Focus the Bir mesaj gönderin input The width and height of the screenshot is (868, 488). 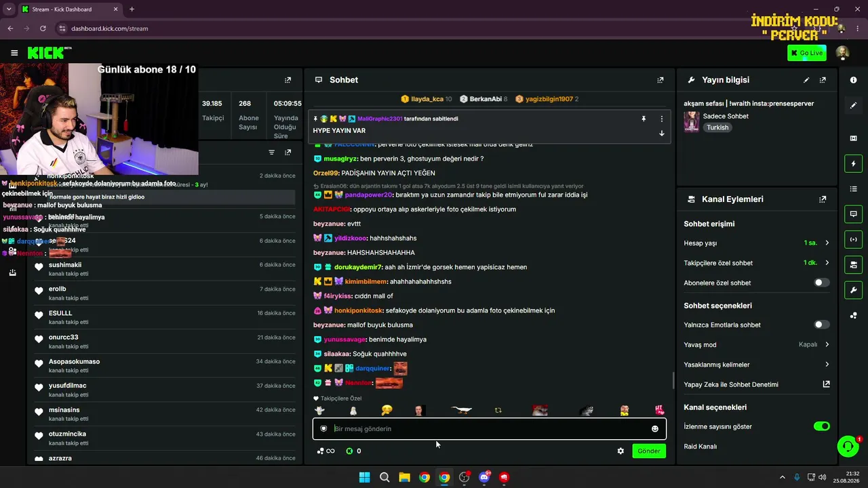coord(489,429)
